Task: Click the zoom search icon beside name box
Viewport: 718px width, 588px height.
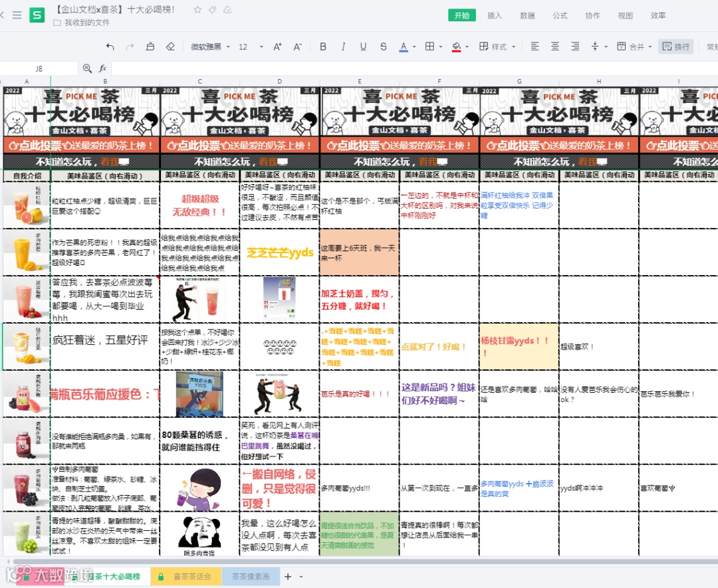Action: [x=87, y=68]
